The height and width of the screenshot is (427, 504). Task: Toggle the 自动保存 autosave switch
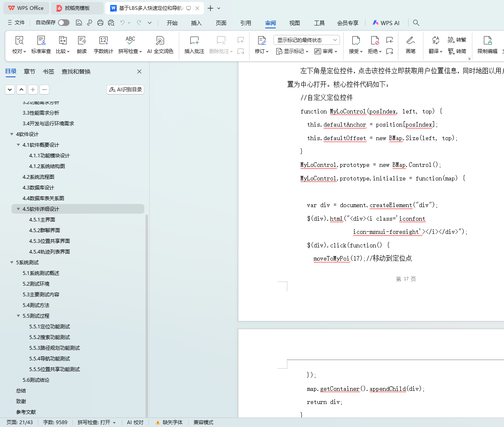(64, 23)
